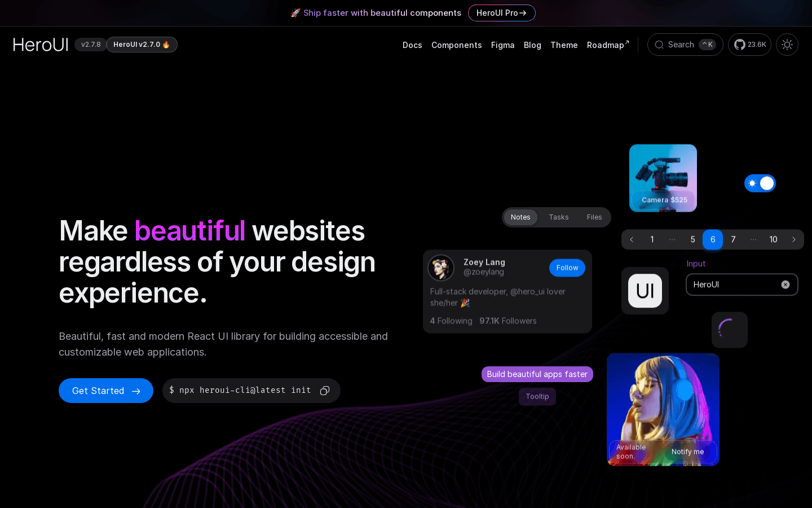Enable the blue toggle switch

point(760,183)
